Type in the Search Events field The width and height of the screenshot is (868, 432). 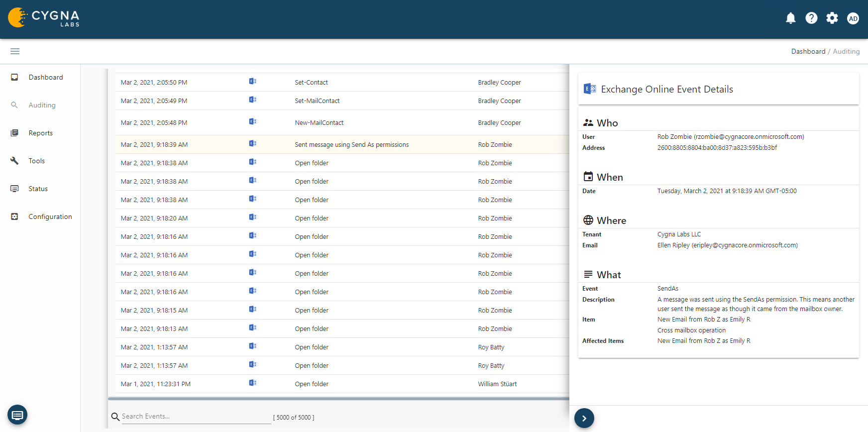196,417
